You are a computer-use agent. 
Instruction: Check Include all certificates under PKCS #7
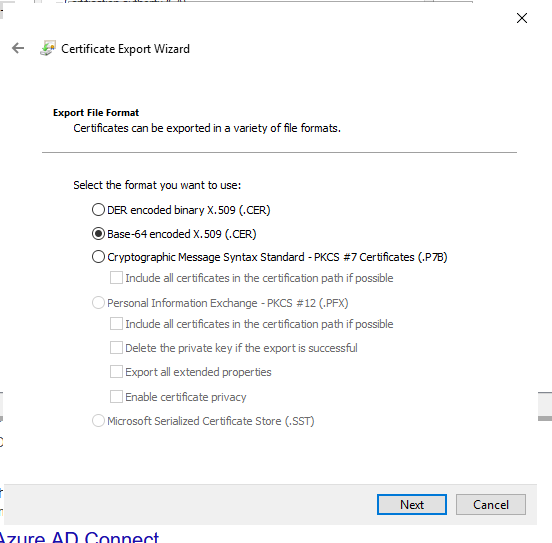pyautogui.click(x=116, y=277)
